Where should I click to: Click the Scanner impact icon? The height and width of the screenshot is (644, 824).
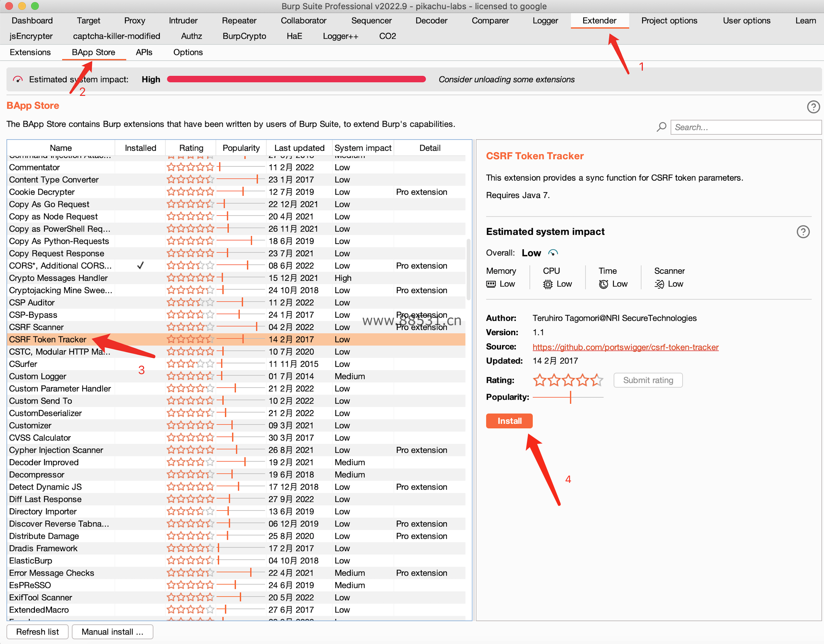[x=659, y=284]
